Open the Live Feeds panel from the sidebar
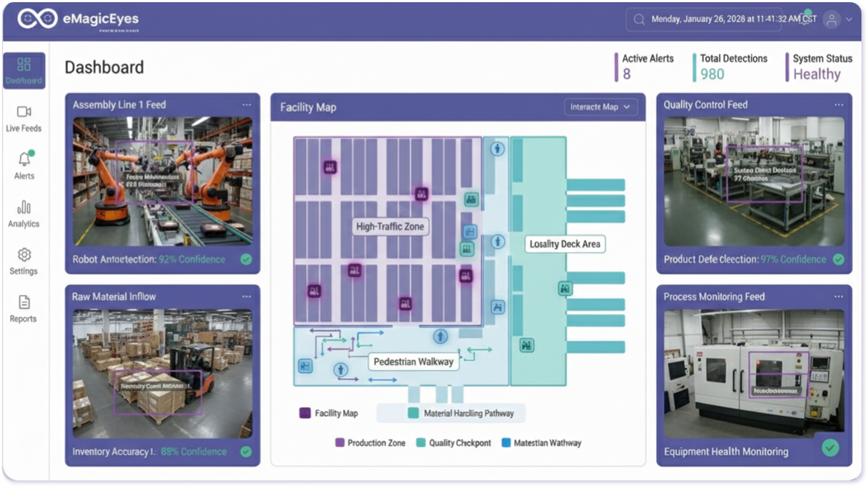Image resolution: width=868 pixels, height=487 pixels. (x=23, y=118)
